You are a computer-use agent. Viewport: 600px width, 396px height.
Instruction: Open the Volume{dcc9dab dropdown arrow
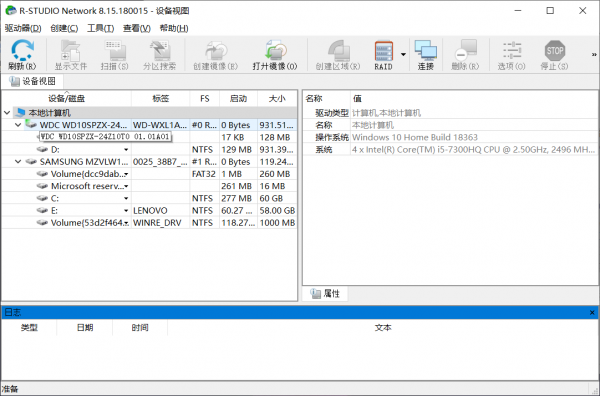tap(126, 174)
